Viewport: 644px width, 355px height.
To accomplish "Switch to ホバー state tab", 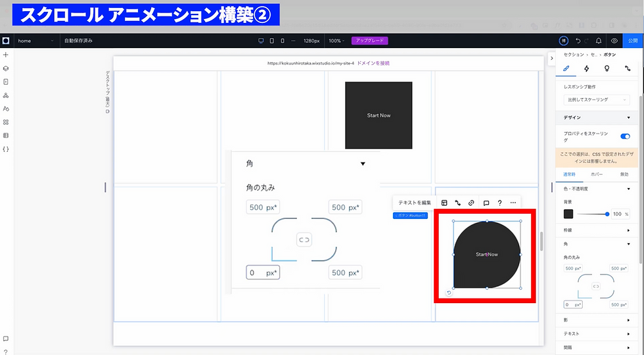I will coord(597,174).
